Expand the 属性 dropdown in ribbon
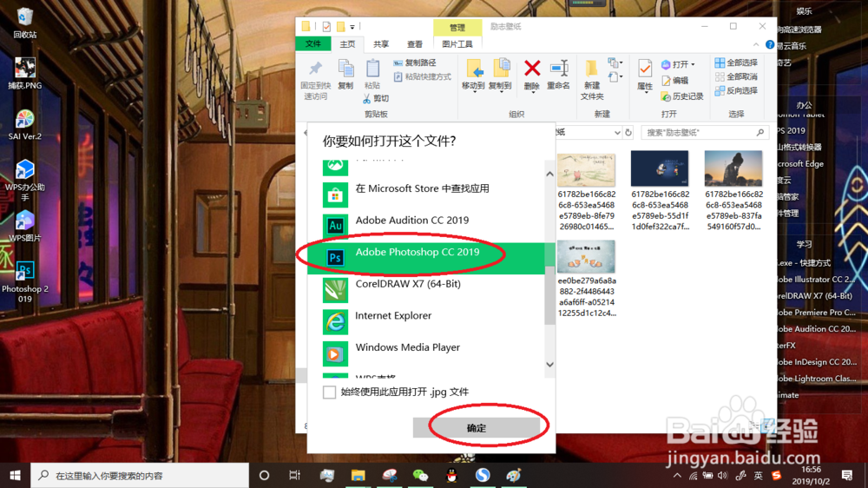The height and width of the screenshot is (488, 868). point(646,93)
